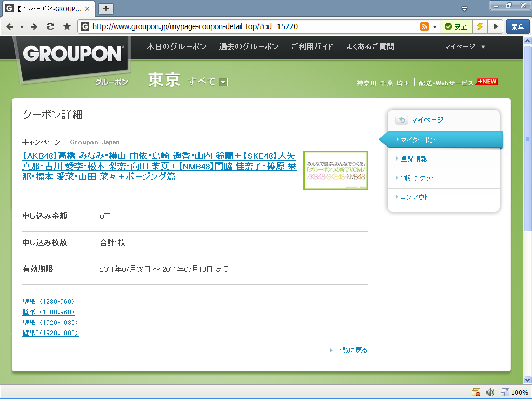Viewport: 532px width, 399px height.
Task: Download 壁紙1(1920x1080) wallpaper
Action: [50, 322]
